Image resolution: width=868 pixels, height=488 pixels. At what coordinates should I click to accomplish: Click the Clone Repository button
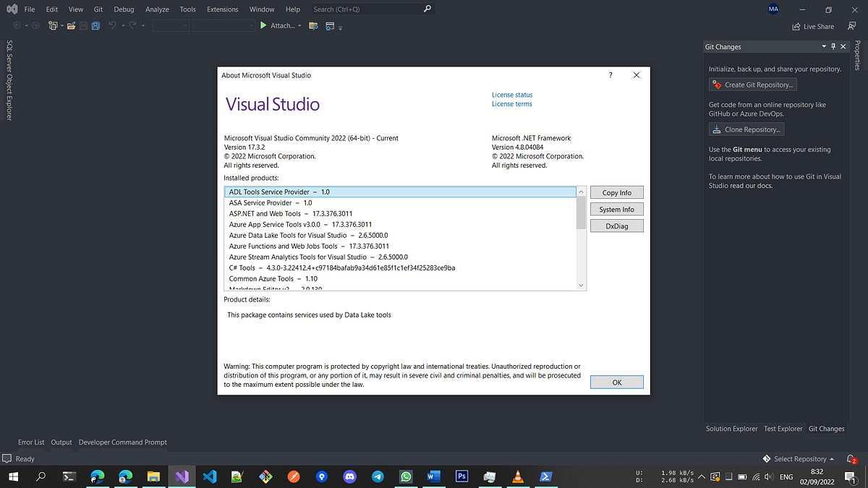[x=746, y=129]
